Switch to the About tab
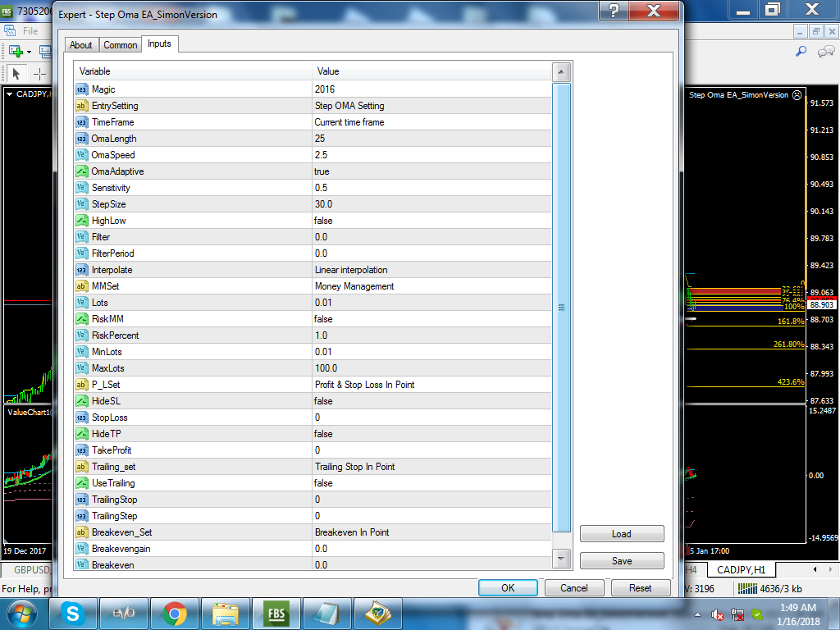 pos(81,45)
